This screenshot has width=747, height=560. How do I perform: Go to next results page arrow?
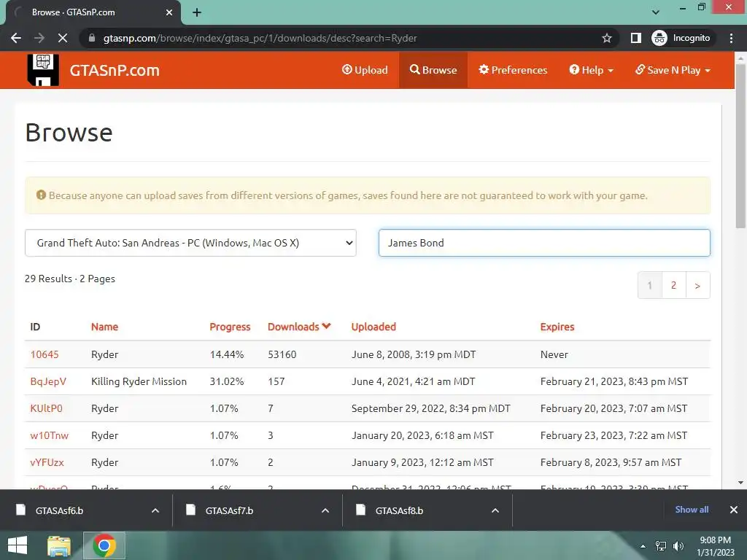coord(697,285)
